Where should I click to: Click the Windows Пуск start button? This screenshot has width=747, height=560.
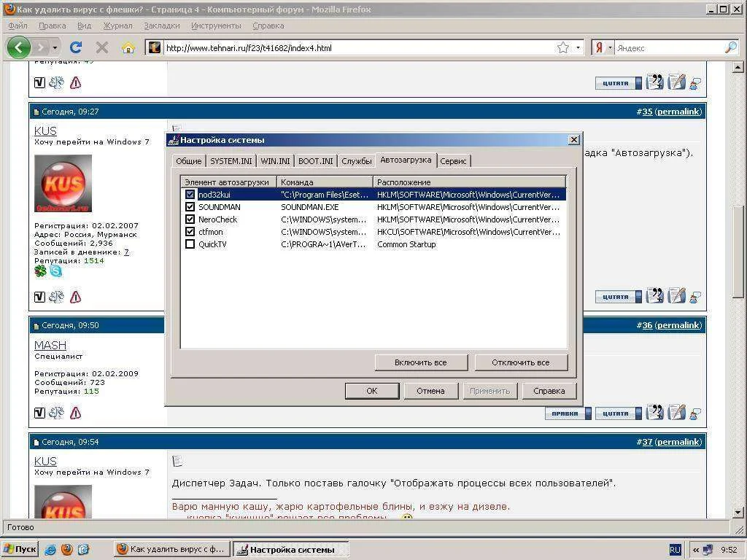[x=20, y=549]
